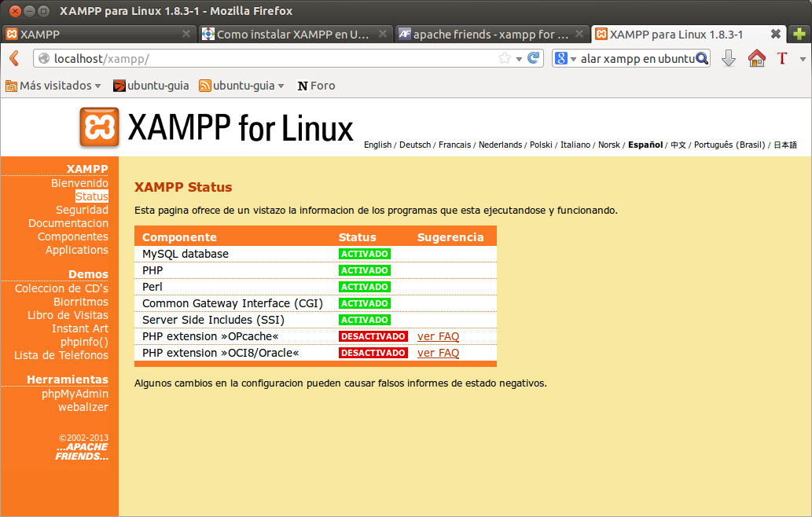Close the active 'XAMPP para Linux 1.8.3-1' tab

click(775, 34)
